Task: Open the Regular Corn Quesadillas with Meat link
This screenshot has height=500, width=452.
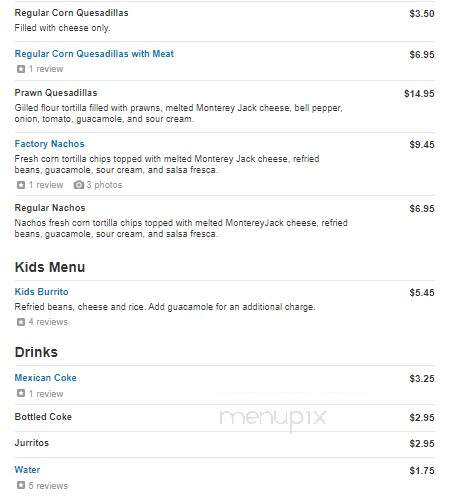Action: 94,54
